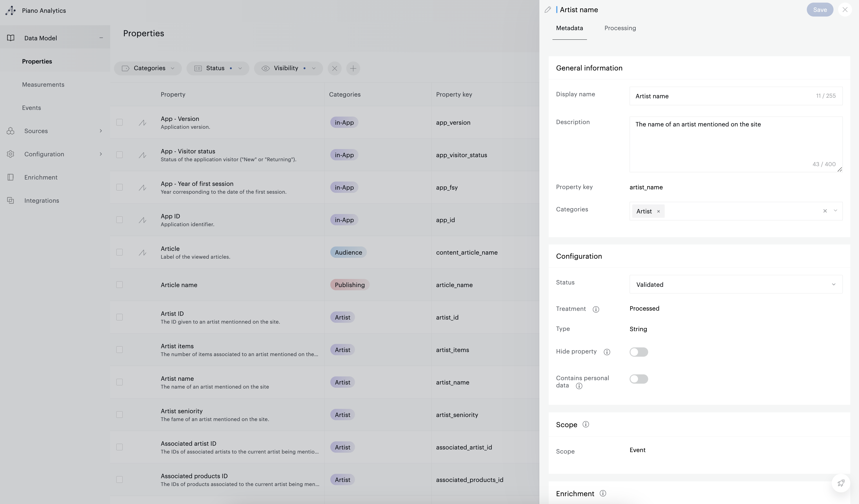Click the rocket icon at bottom right
The image size is (859, 504).
tap(841, 483)
